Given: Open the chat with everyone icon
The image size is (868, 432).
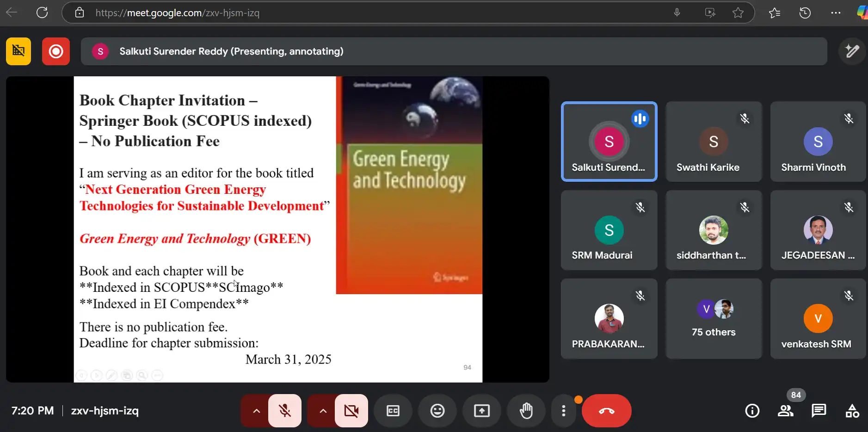Looking at the screenshot, I should 819,411.
